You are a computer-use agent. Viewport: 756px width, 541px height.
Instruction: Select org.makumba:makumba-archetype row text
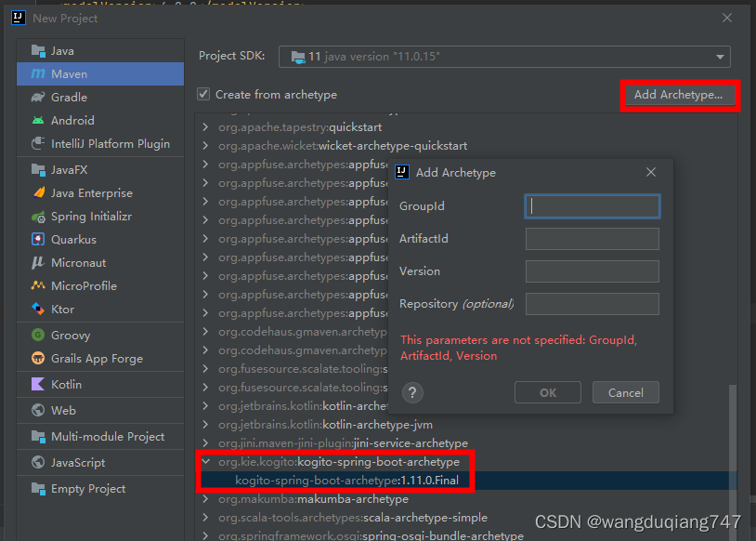click(x=313, y=498)
